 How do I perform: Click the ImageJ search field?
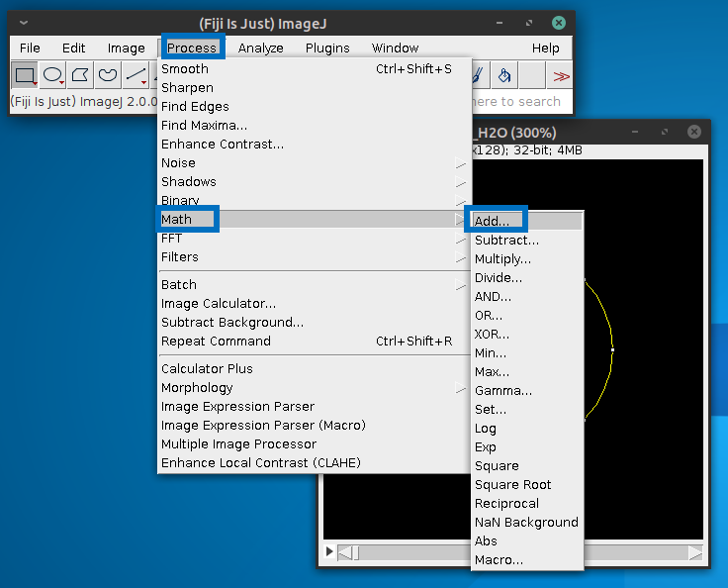pos(520,101)
